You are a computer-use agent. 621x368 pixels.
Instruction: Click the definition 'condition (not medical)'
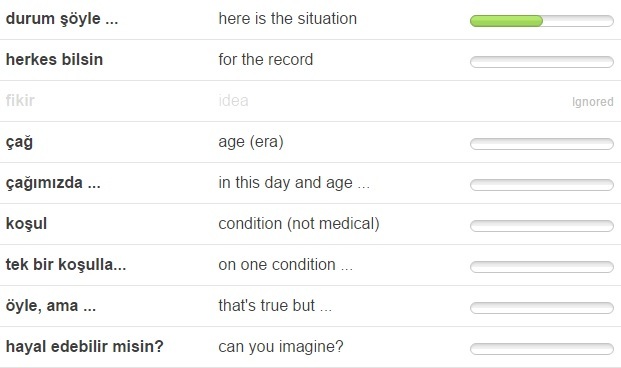[x=299, y=224]
